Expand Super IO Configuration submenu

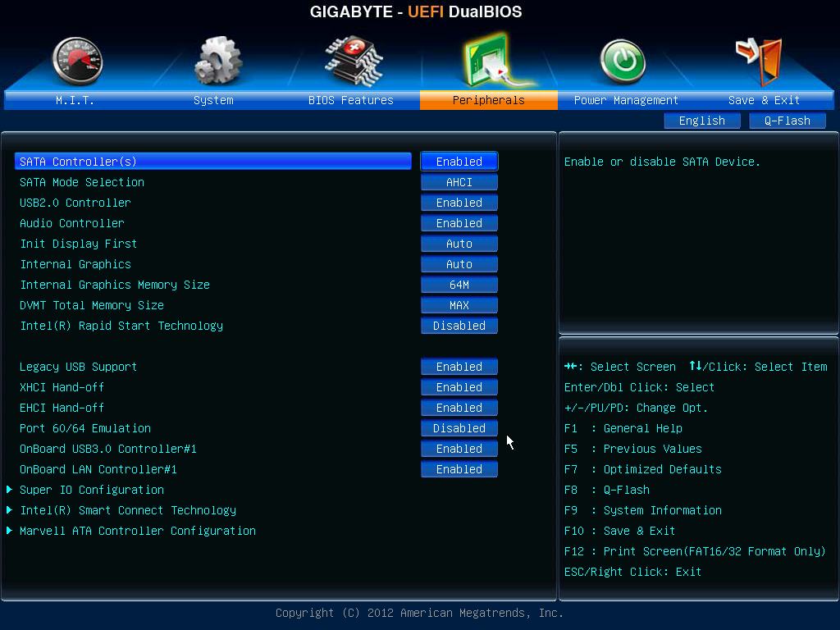(x=92, y=490)
